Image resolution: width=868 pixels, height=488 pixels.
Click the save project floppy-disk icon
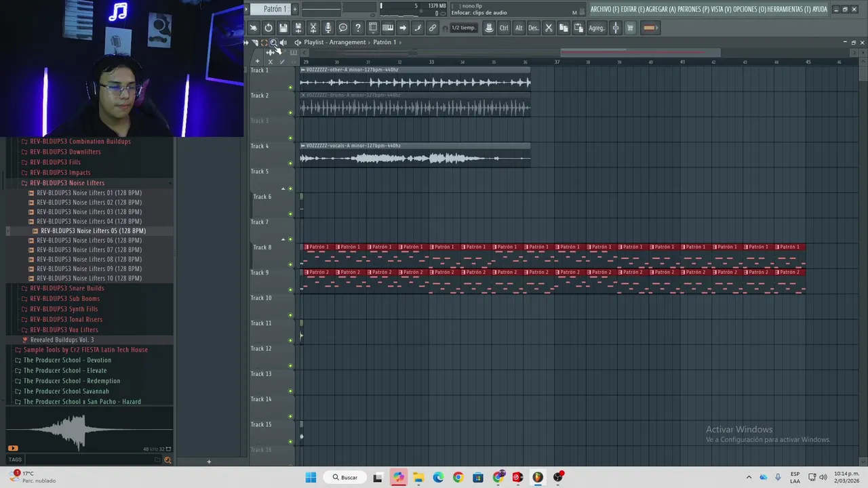[283, 28]
